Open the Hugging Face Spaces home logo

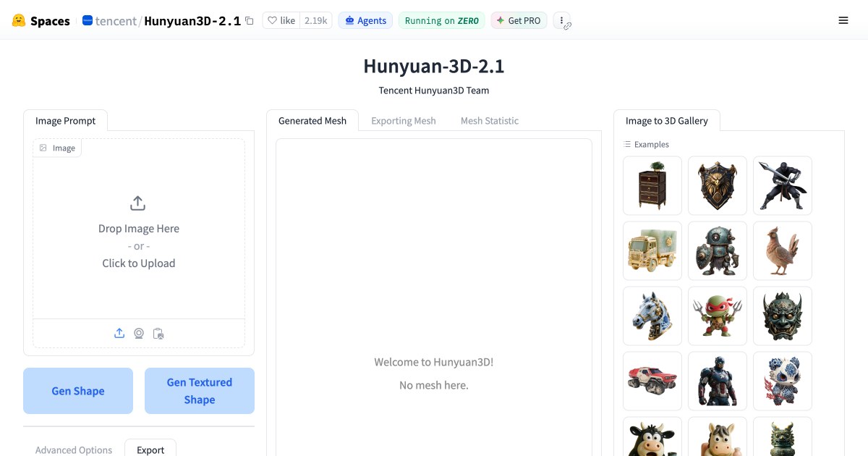click(41, 20)
